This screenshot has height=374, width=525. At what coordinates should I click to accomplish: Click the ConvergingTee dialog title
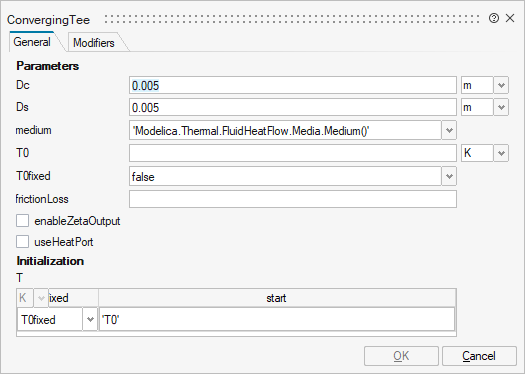[49, 20]
